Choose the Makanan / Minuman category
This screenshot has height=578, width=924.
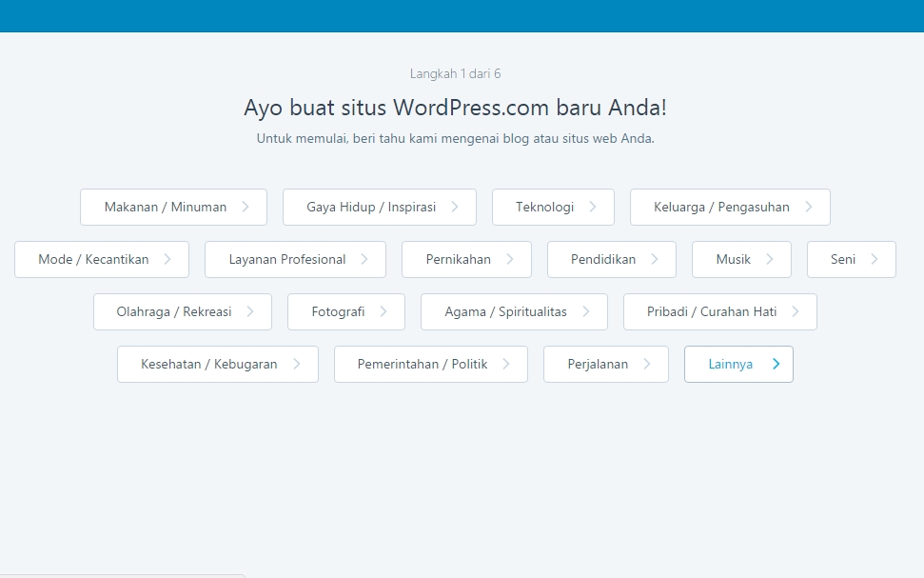click(x=173, y=207)
